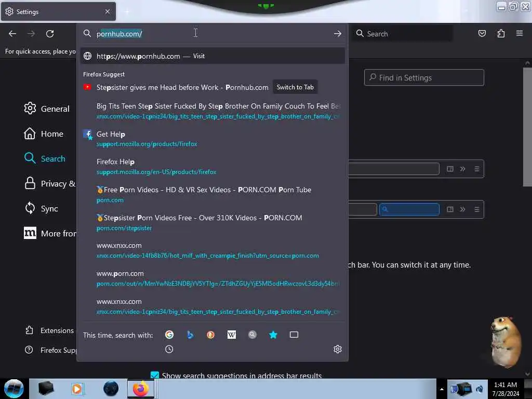Click the go arrow in the address bar
Image resolution: width=532 pixels, height=399 pixels.
click(x=337, y=34)
